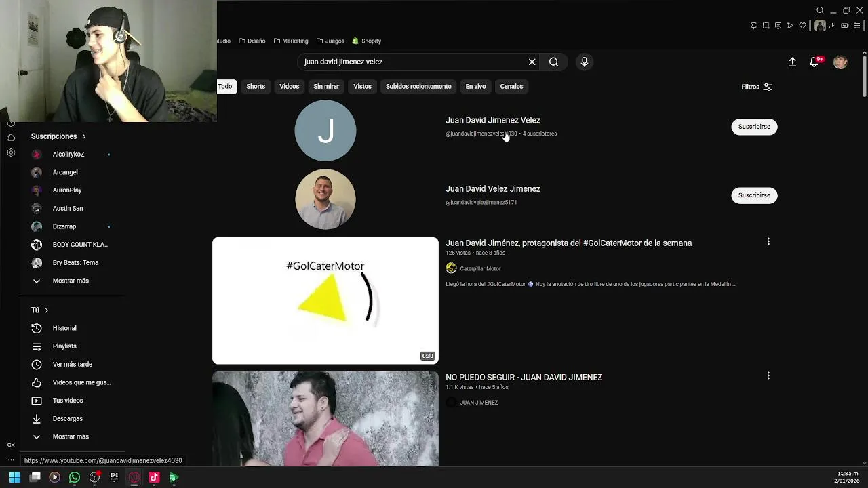Expand Mostrar más under Tú section
Screen dimensions: 868x488
point(71,436)
